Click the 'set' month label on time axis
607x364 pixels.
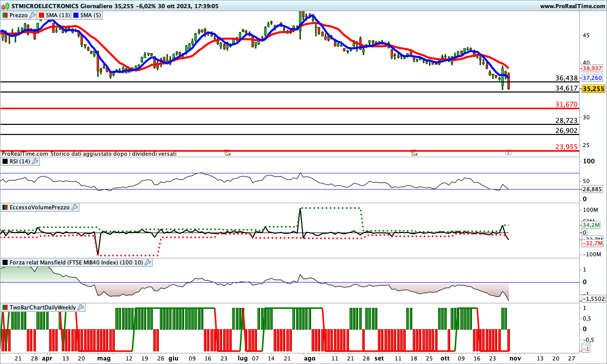point(379,358)
